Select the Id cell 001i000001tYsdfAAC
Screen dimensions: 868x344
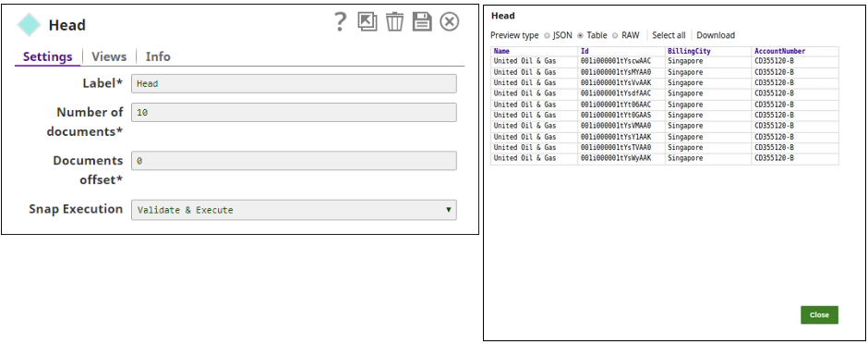tap(621, 93)
